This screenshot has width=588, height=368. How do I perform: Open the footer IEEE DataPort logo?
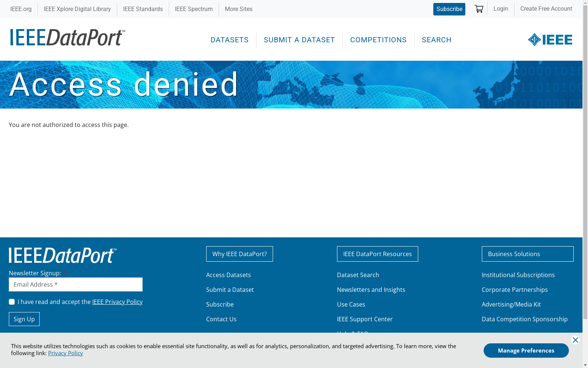(x=63, y=255)
